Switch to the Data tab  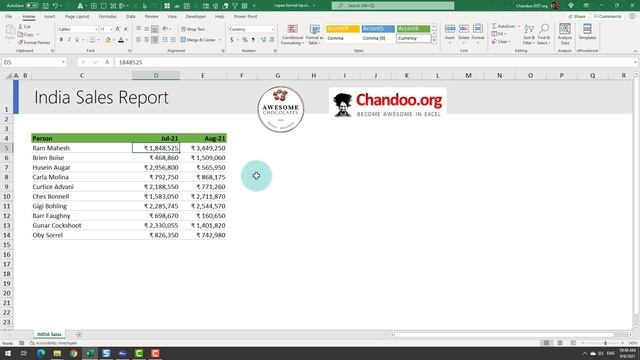[131, 17]
